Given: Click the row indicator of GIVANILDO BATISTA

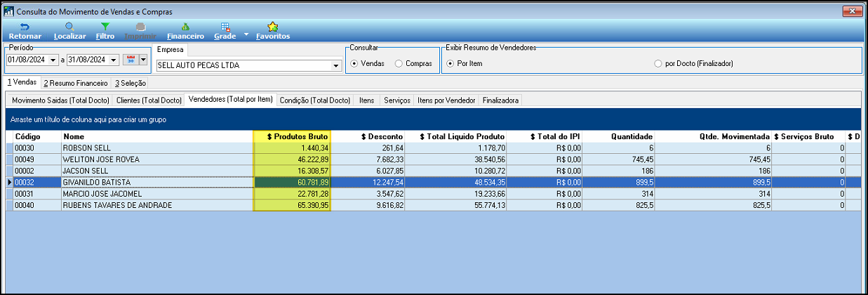Looking at the screenshot, I should click(x=9, y=182).
